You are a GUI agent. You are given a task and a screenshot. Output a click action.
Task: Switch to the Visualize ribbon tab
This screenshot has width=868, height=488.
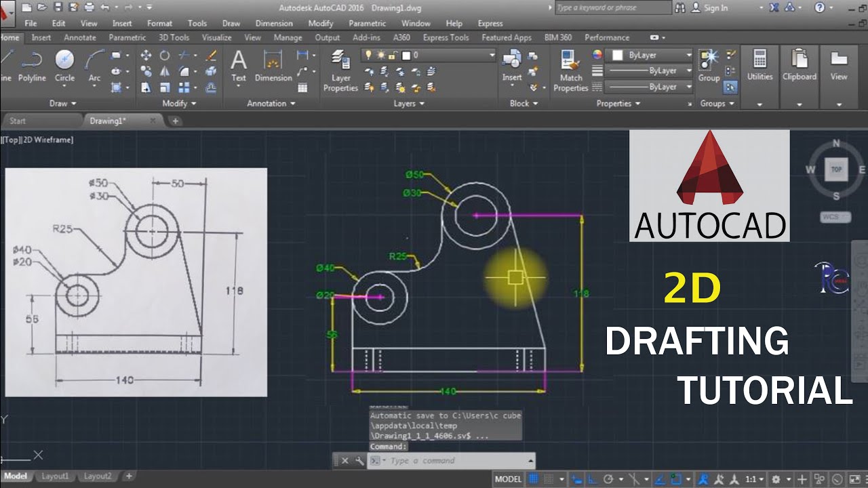pos(216,38)
